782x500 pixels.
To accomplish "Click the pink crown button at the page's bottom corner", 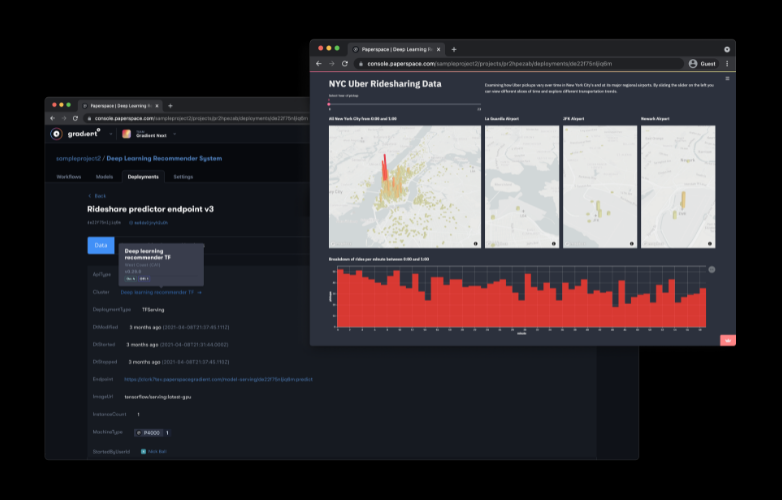I will pos(728,340).
